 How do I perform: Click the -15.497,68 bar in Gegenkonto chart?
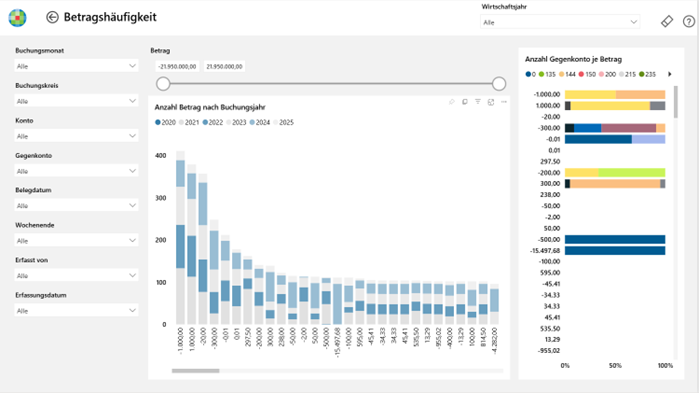(x=615, y=251)
